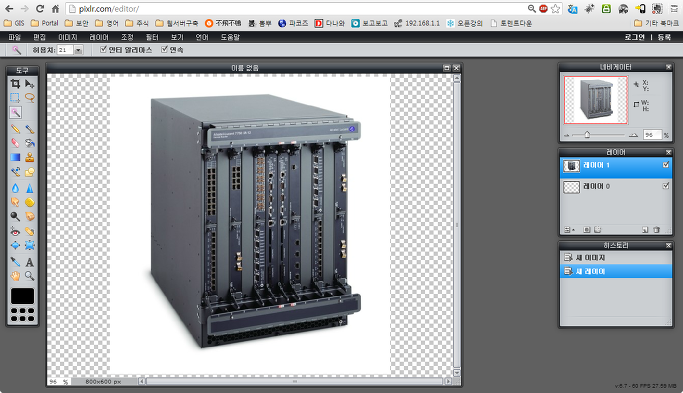Screen dimensions: 683x393
Task: Open the 이미지 menu
Action: click(x=68, y=37)
